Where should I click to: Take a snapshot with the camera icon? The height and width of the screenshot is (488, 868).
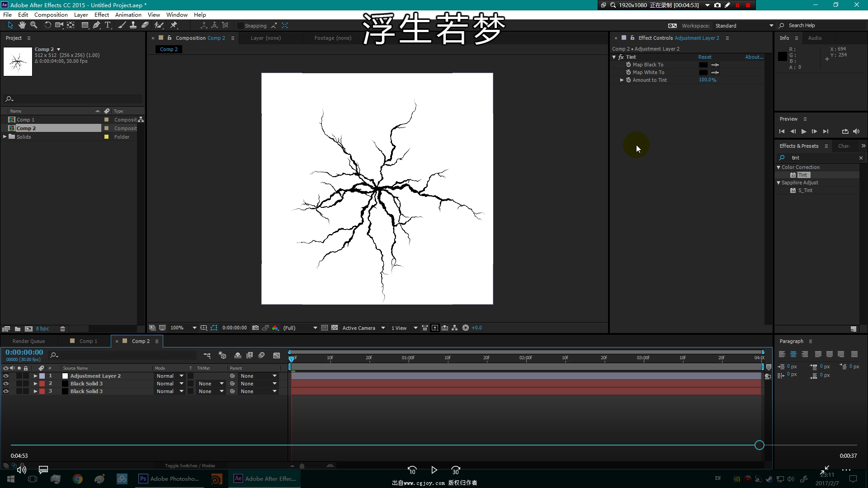(255, 328)
